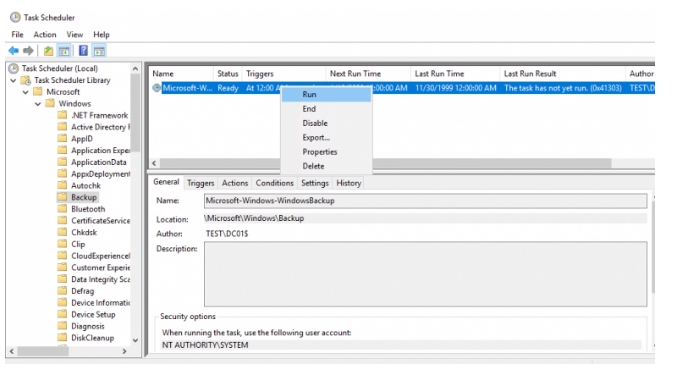Screen dimensions: 678x377
Task: Click the Microsoft-W... task name cell
Action: pyautogui.click(x=188, y=88)
